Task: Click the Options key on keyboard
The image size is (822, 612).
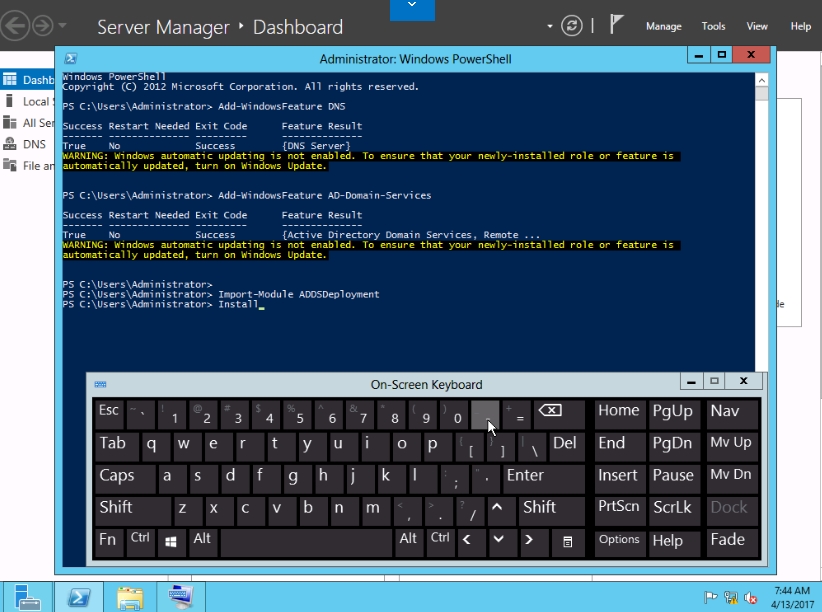Action: click(619, 542)
